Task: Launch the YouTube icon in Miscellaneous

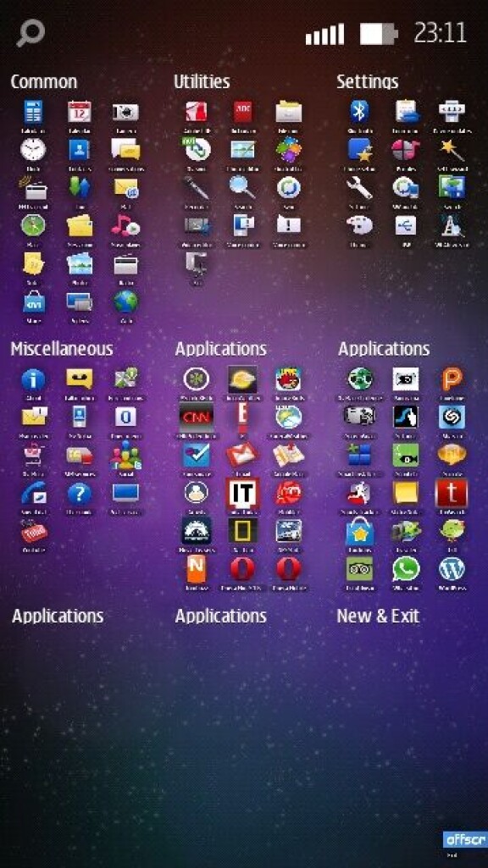Action: coord(34,532)
